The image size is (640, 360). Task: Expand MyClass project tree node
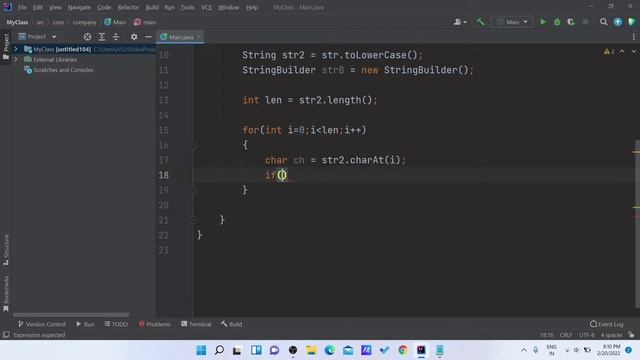click(16, 49)
